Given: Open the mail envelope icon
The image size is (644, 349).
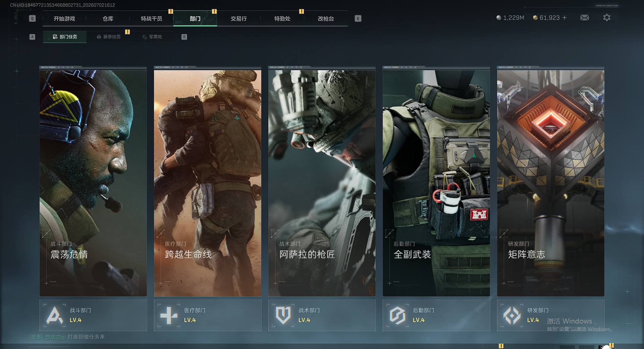Looking at the screenshot, I should pos(585,17).
